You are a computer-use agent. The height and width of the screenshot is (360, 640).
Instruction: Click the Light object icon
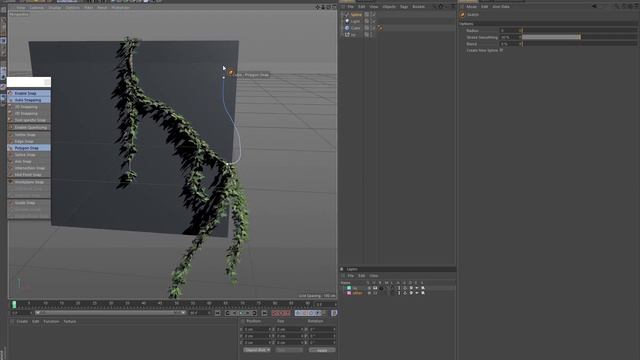coord(347,21)
